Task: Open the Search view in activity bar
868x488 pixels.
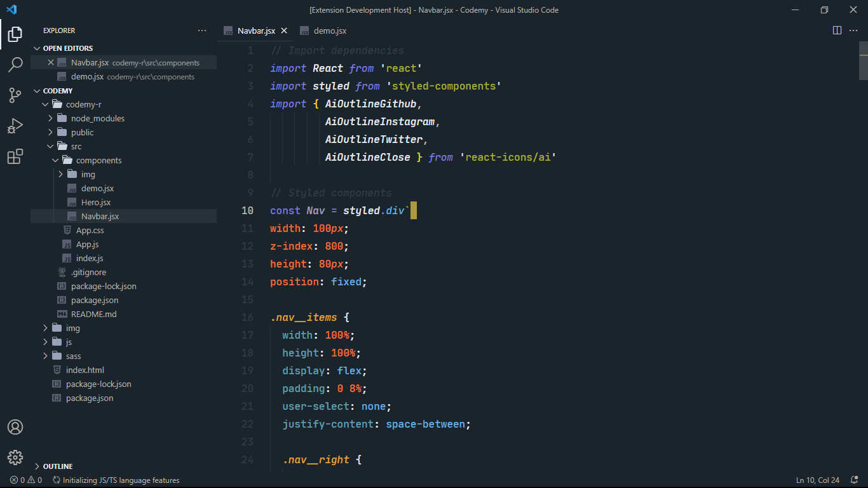Action: [15, 64]
